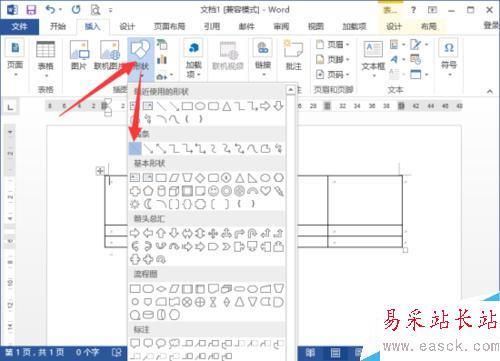Click the tab selector L on ruler
This screenshot has width=500, height=361.
click(11, 107)
